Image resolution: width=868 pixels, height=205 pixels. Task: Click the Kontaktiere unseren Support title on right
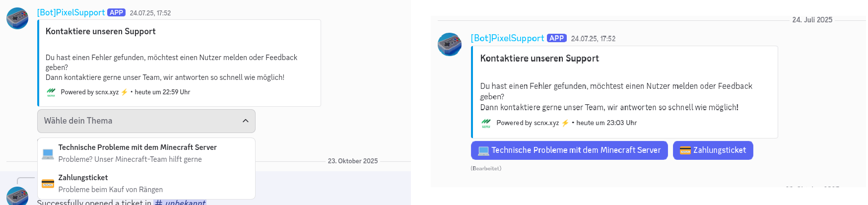pos(539,59)
